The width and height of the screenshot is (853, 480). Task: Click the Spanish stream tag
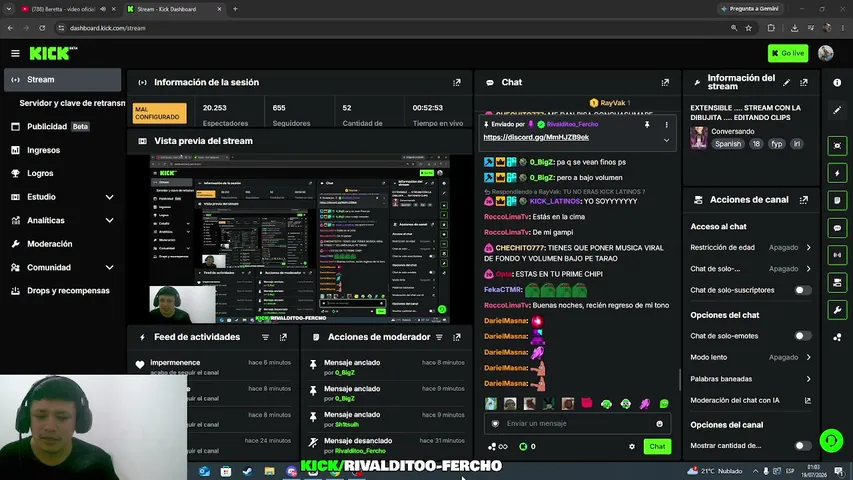click(x=728, y=144)
